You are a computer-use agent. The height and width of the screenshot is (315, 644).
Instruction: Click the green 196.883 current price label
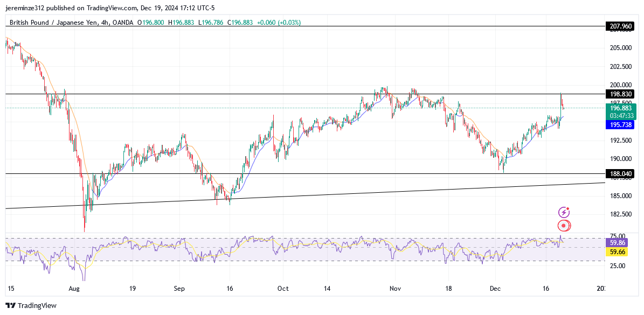click(621, 108)
